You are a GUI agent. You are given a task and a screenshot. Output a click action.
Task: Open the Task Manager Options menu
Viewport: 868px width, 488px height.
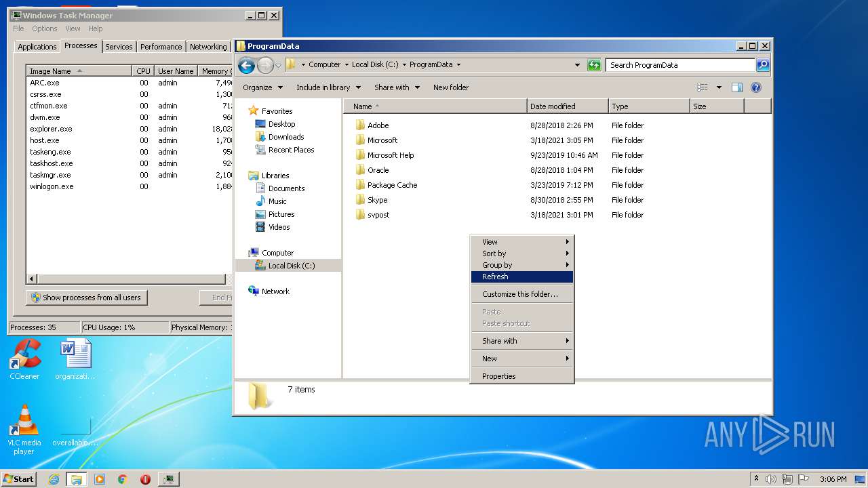[45, 28]
